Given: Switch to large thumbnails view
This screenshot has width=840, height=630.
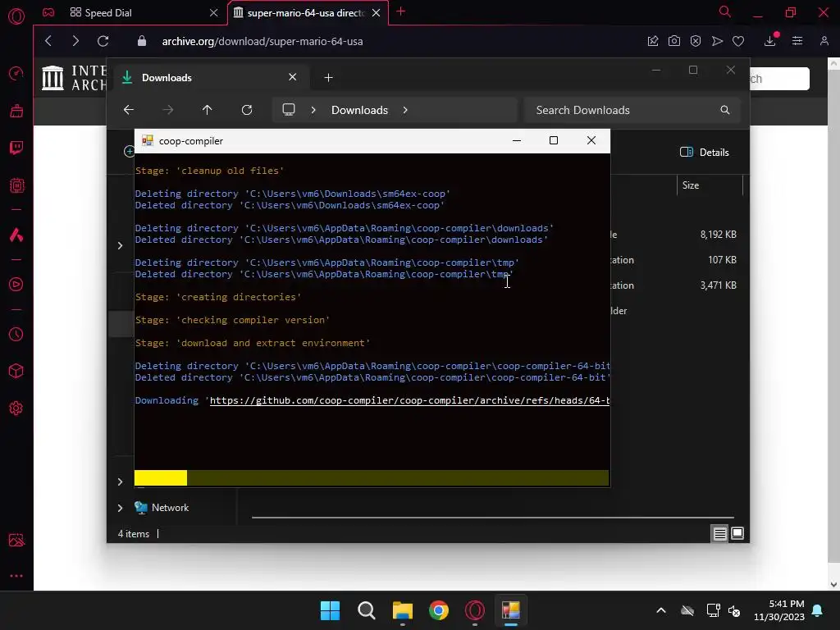Looking at the screenshot, I should click(737, 533).
